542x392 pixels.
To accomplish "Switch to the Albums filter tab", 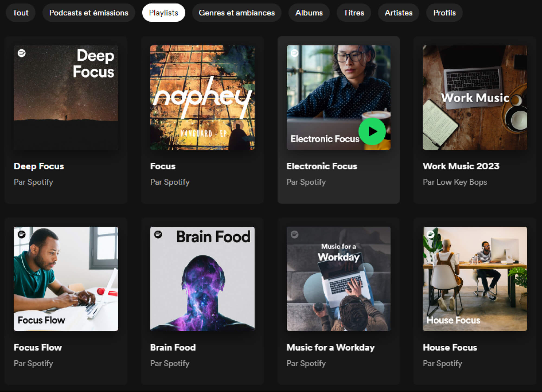I will [x=309, y=12].
